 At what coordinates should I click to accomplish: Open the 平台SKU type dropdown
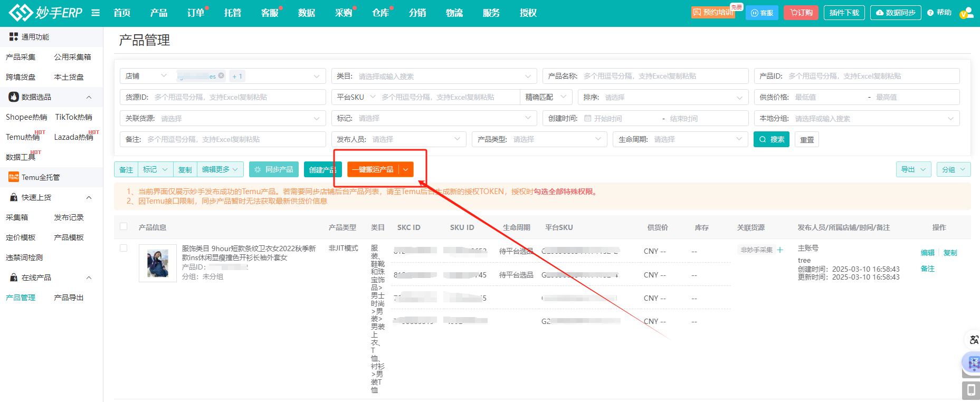click(356, 97)
